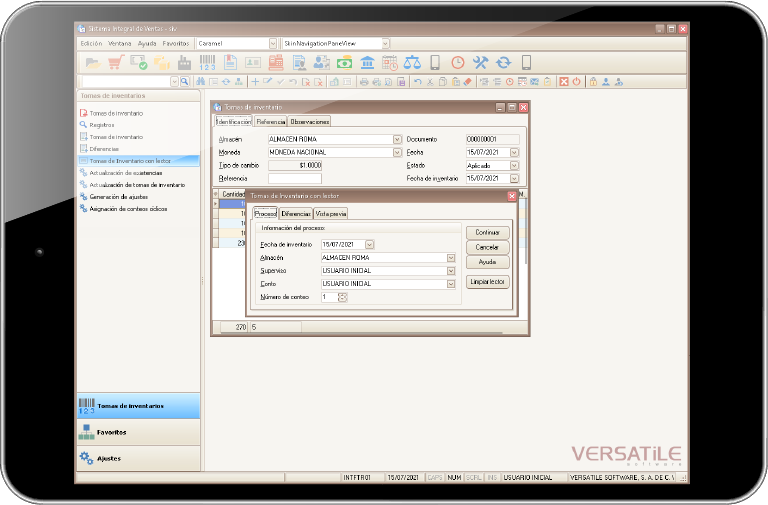Viewport: 768px width, 505px height.
Task: Click the red power icon
Action: (576, 82)
